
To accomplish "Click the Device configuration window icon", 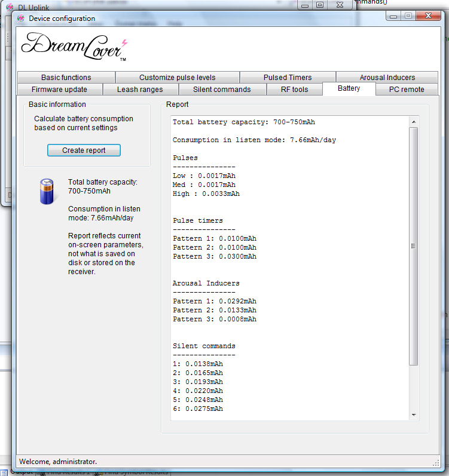I will (x=22, y=19).
